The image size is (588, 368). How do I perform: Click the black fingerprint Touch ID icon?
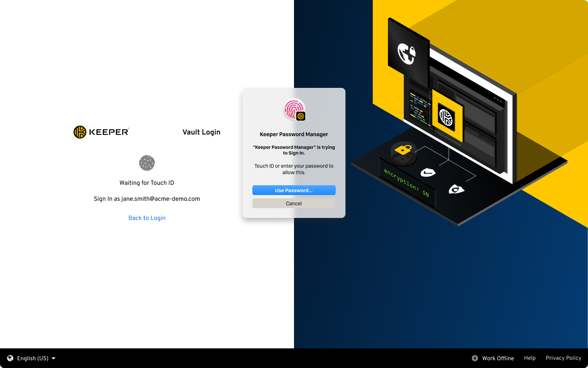[x=147, y=163]
